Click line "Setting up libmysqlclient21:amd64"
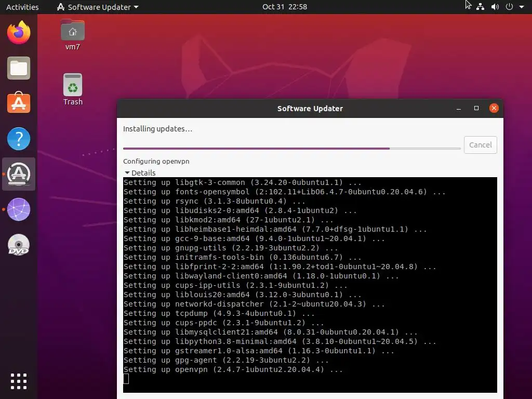Image resolution: width=532 pixels, height=399 pixels. (270, 332)
